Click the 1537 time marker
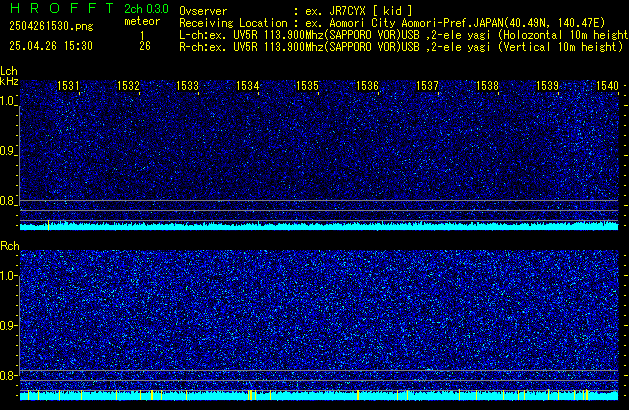 pos(427,86)
